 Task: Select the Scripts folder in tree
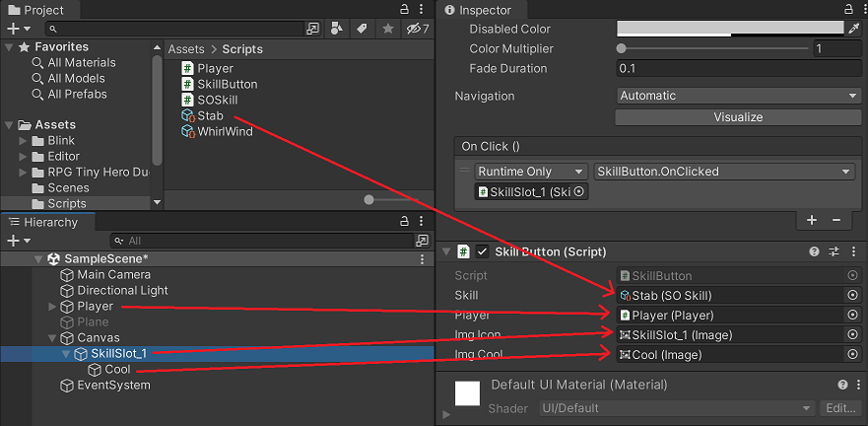tap(66, 203)
